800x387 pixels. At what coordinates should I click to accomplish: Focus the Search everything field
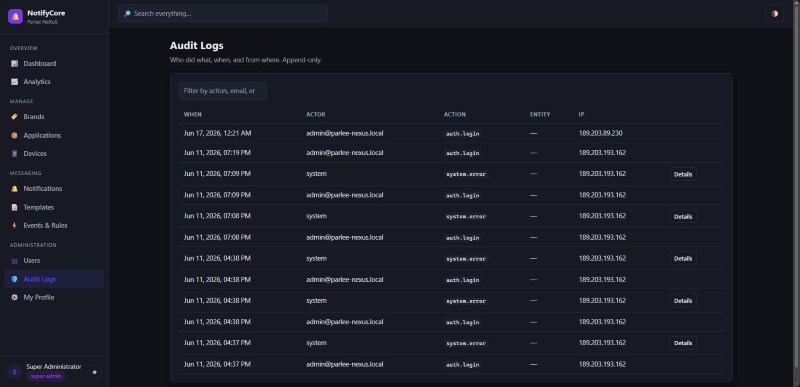coord(223,14)
